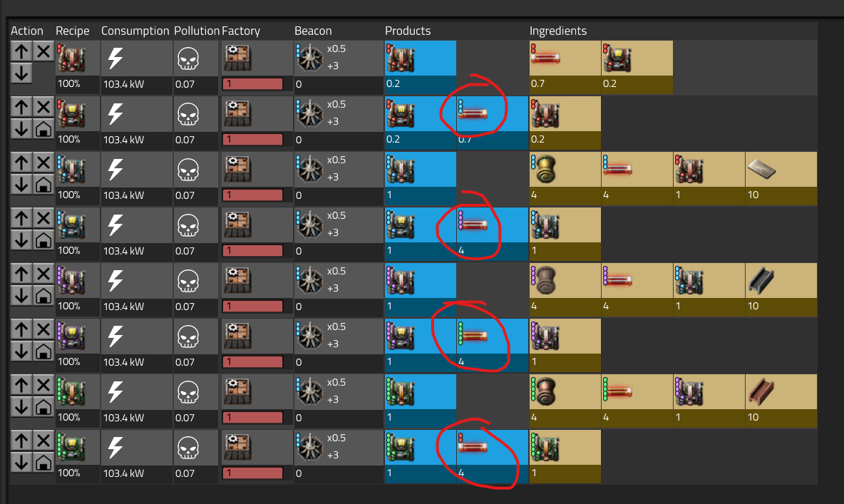Click the Beacon column header

point(313,31)
